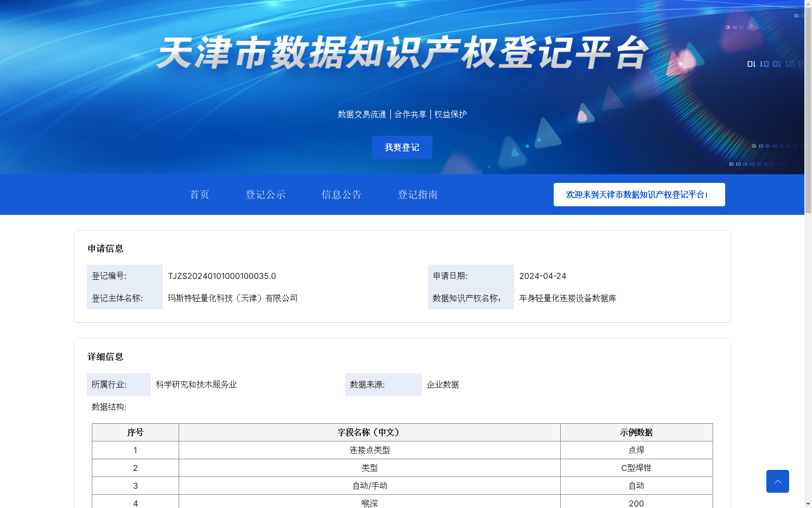Open the 信息公告 navigation item
The width and height of the screenshot is (812, 508).
pyautogui.click(x=342, y=195)
